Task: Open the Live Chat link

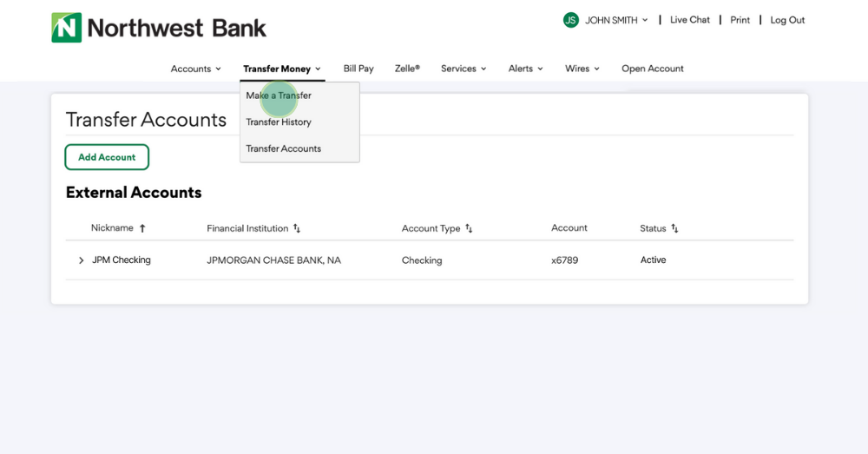Action: (689, 20)
